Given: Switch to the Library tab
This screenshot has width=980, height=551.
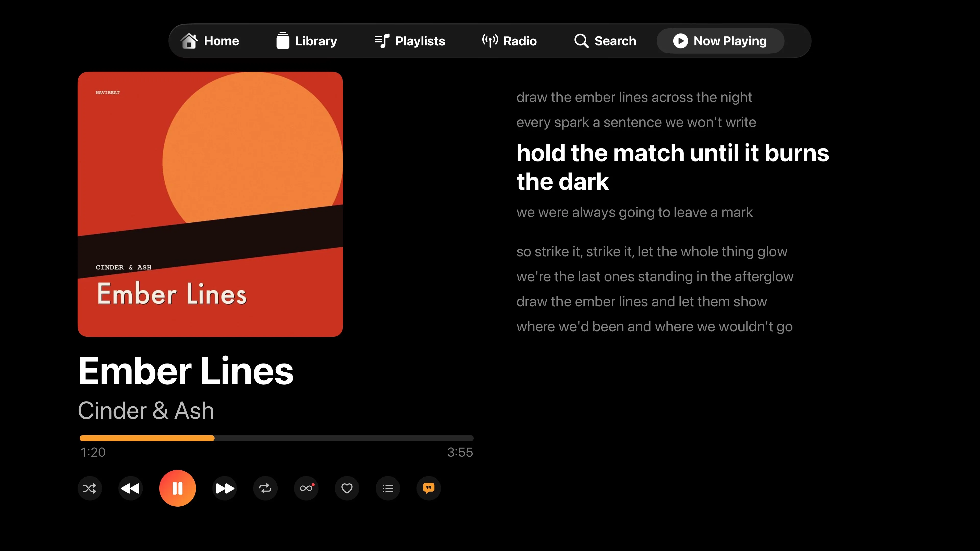Looking at the screenshot, I should pyautogui.click(x=307, y=41).
